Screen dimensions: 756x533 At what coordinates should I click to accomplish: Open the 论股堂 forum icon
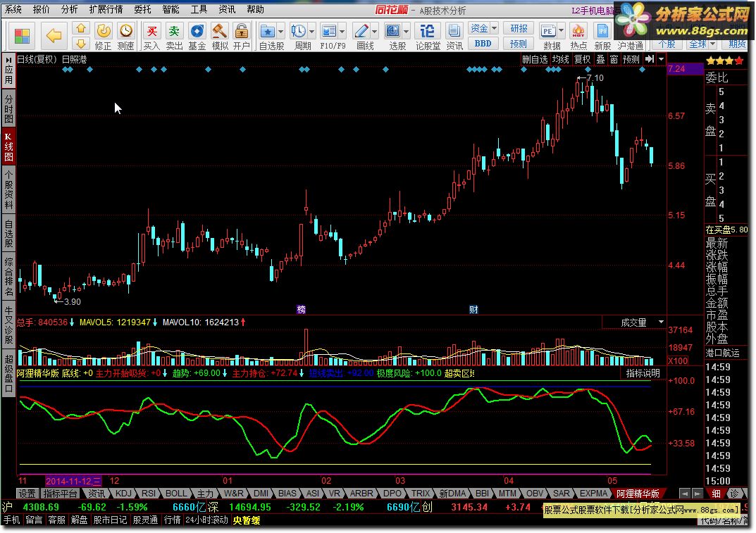427,31
